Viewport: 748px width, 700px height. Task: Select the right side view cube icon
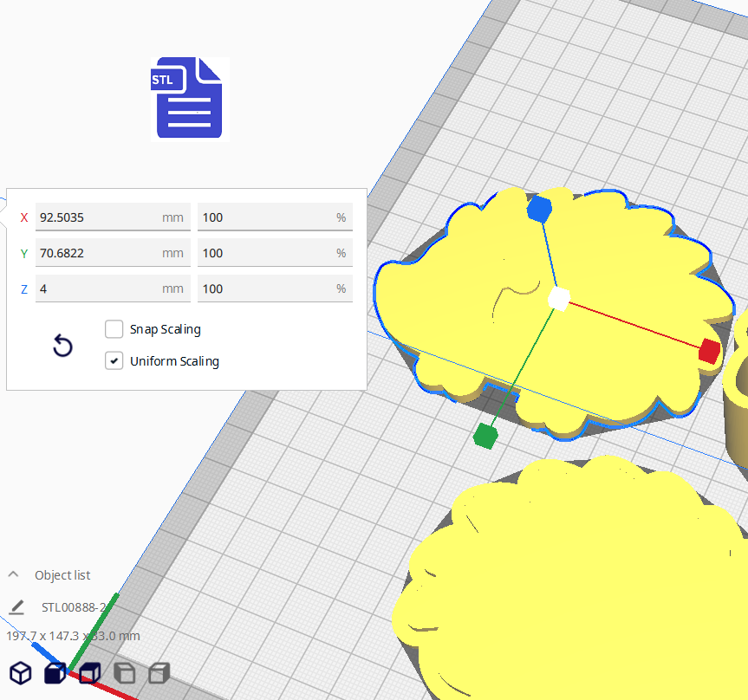click(x=159, y=673)
